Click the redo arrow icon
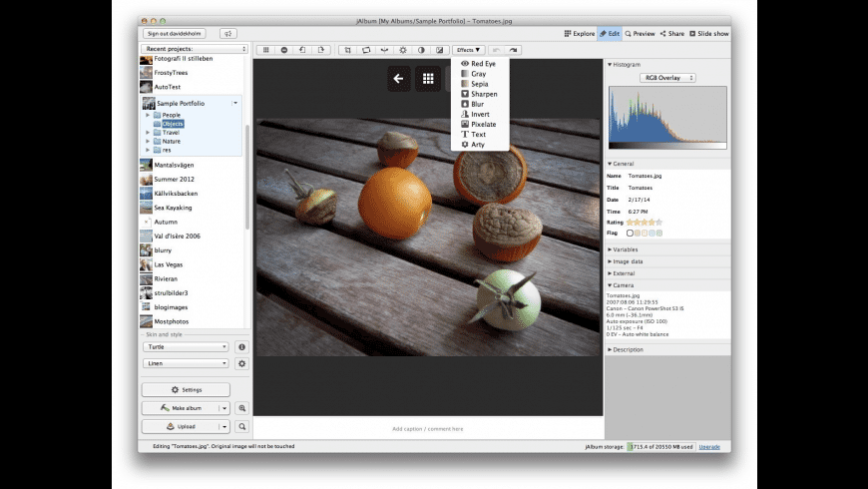Viewport: 868px width, 489px height. point(514,49)
